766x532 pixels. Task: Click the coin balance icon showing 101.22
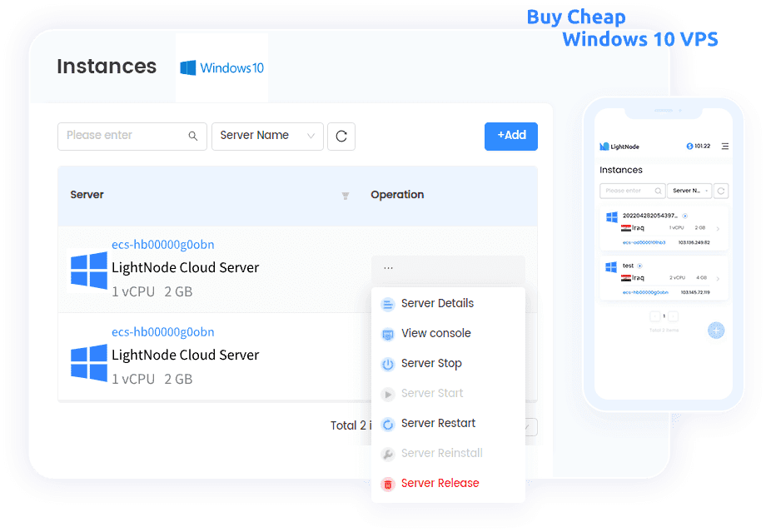pyautogui.click(x=688, y=146)
